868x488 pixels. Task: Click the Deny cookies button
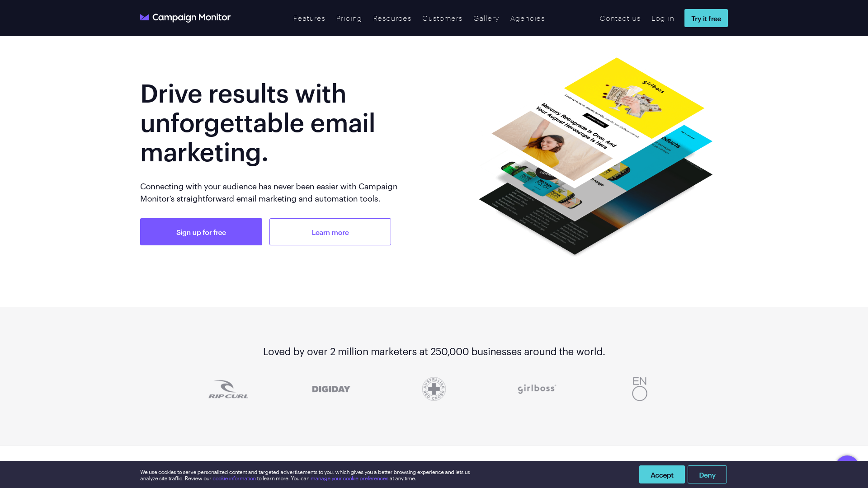coord(707,474)
